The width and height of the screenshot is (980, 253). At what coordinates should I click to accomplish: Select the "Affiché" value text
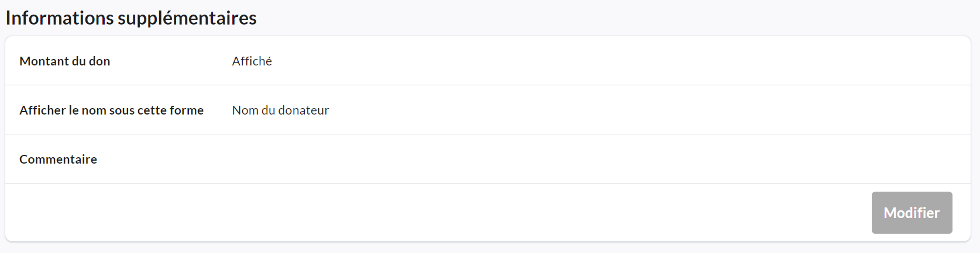[x=252, y=61]
